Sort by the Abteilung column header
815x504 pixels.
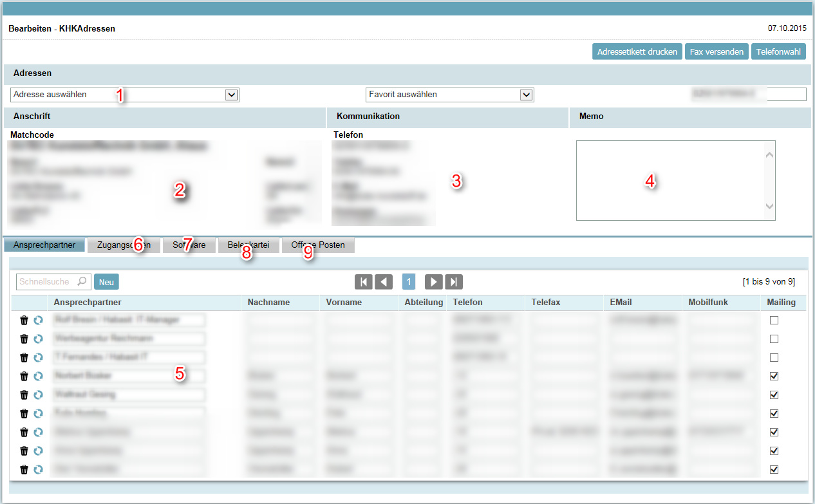pos(424,303)
